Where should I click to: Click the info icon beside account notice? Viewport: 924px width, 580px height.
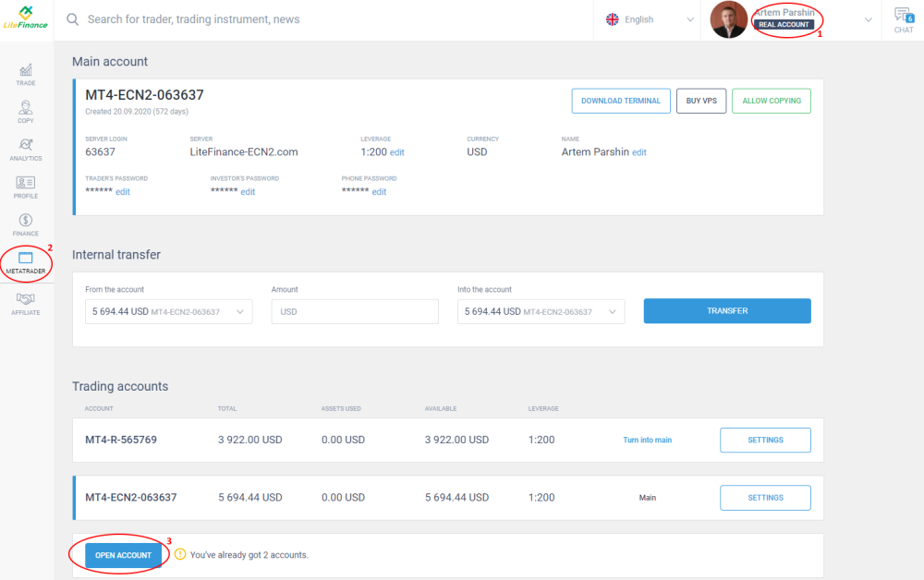(x=180, y=554)
